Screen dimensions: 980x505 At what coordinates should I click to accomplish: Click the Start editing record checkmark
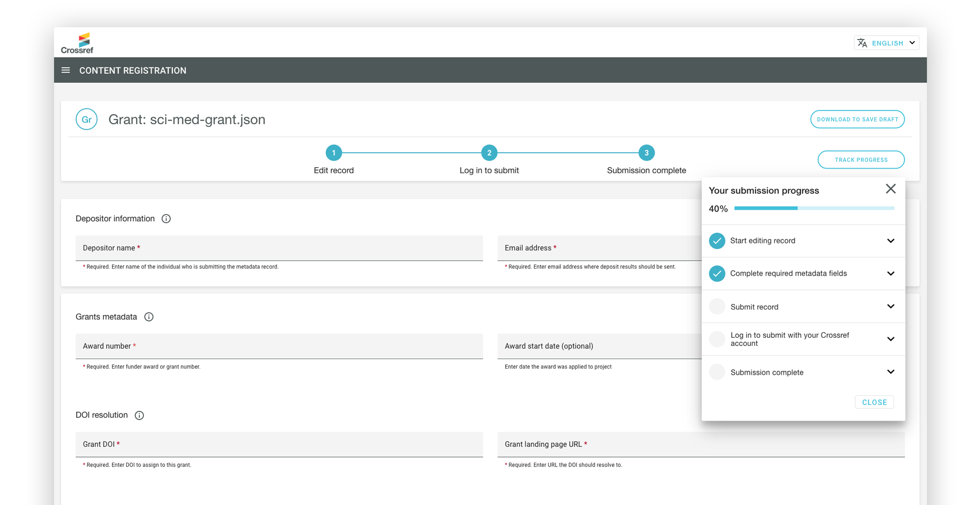click(717, 241)
